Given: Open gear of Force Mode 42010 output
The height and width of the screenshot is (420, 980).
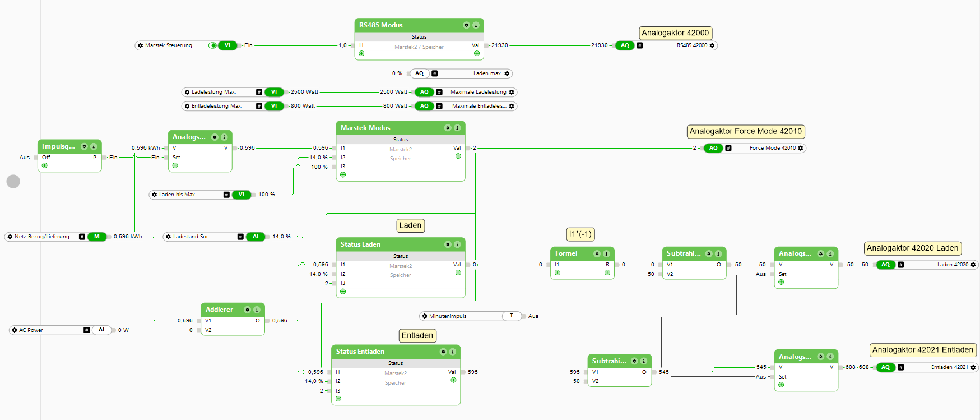Looking at the screenshot, I should coord(801,148).
